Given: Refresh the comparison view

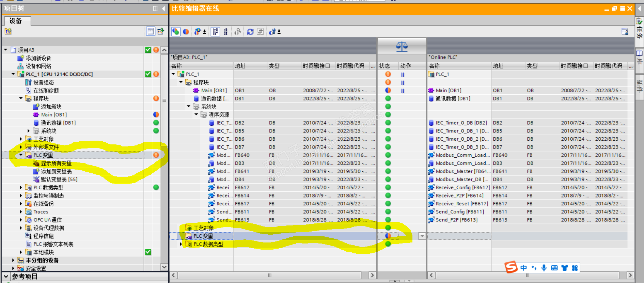Looking at the screenshot, I should [x=250, y=32].
